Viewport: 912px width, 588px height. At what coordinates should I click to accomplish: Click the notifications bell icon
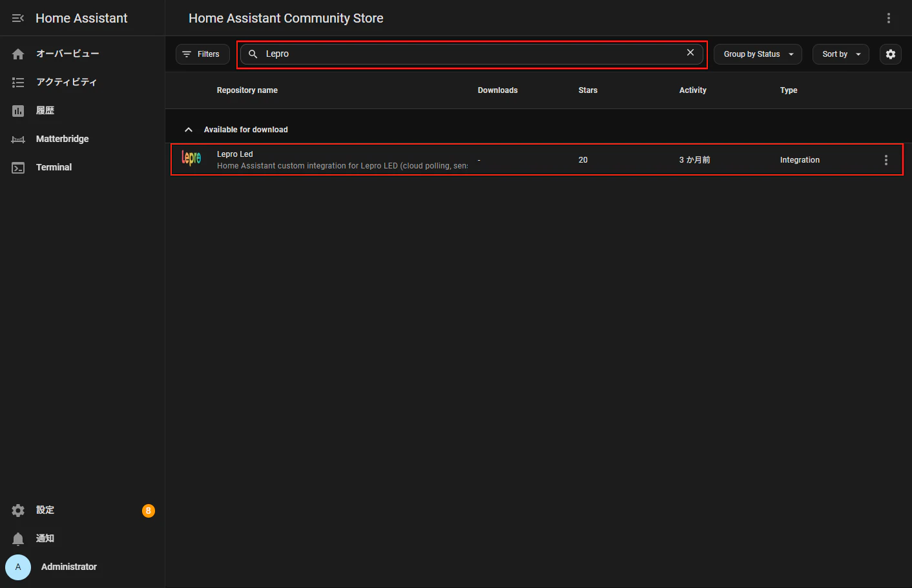point(18,539)
